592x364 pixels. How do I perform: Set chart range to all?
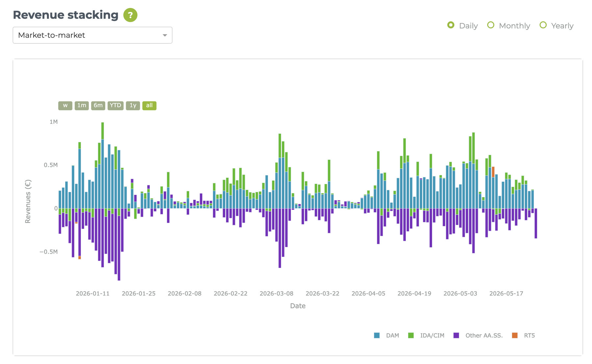(x=149, y=105)
